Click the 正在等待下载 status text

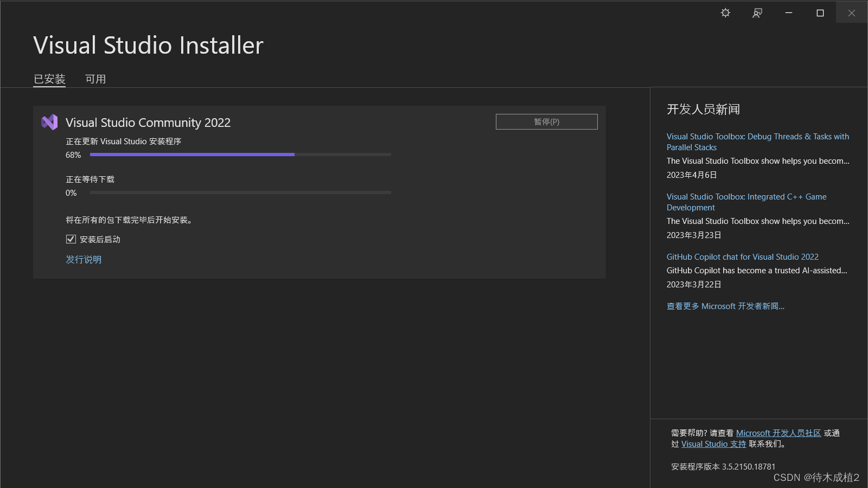90,179
